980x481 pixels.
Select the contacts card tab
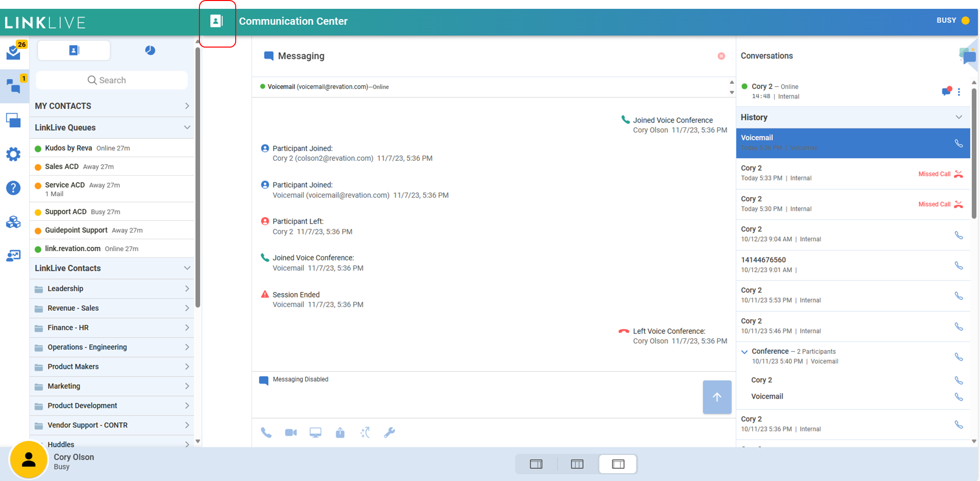74,51
